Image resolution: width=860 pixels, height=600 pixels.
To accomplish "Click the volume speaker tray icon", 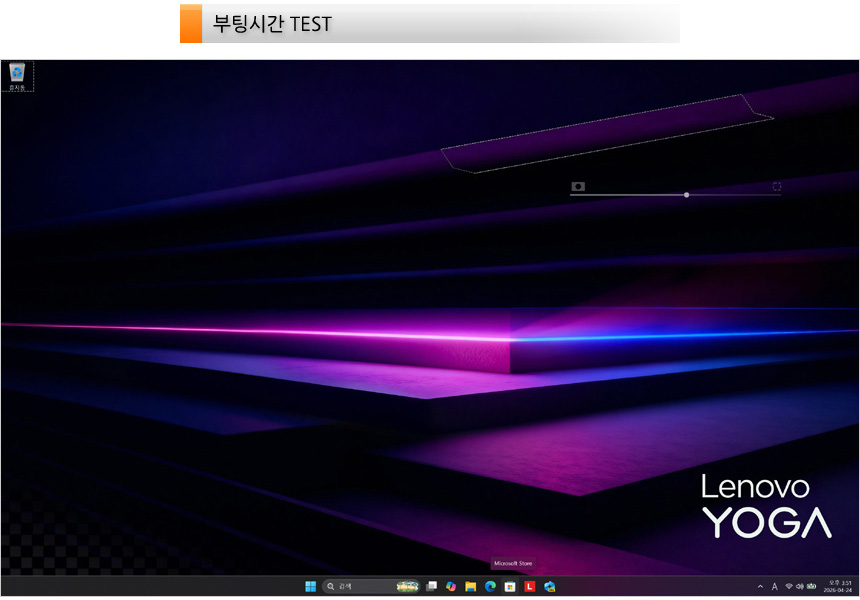I will [x=800, y=586].
